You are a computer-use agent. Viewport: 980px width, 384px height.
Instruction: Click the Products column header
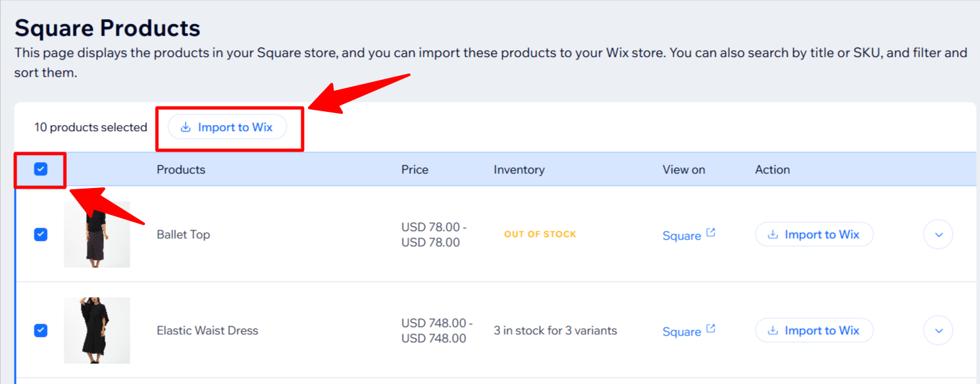click(181, 169)
